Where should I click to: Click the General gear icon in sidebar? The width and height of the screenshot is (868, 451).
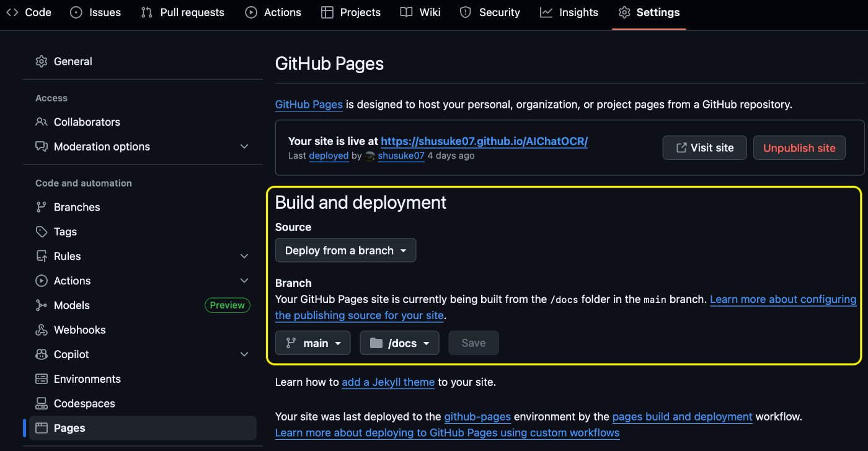tap(42, 61)
